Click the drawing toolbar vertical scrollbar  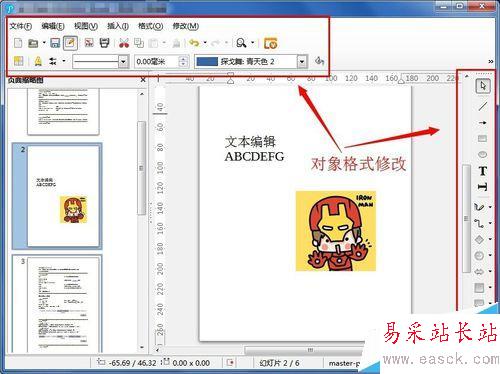466,218
